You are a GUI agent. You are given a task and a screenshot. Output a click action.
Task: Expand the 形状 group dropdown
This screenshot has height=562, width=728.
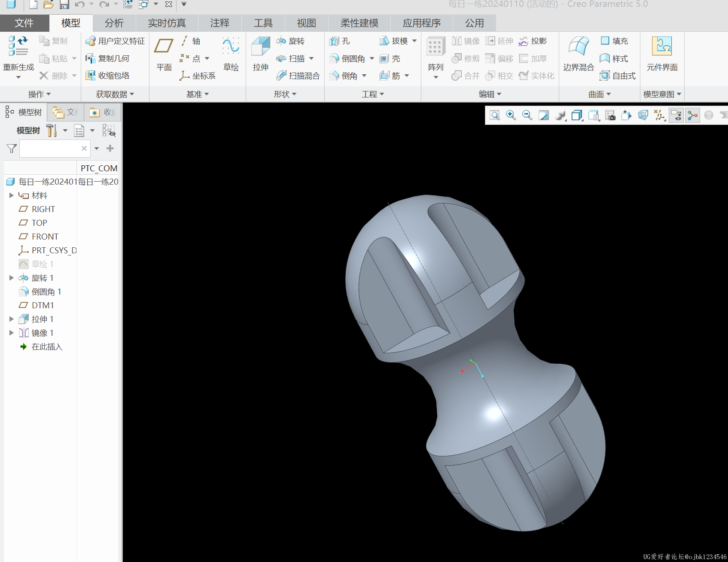click(x=285, y=94)
